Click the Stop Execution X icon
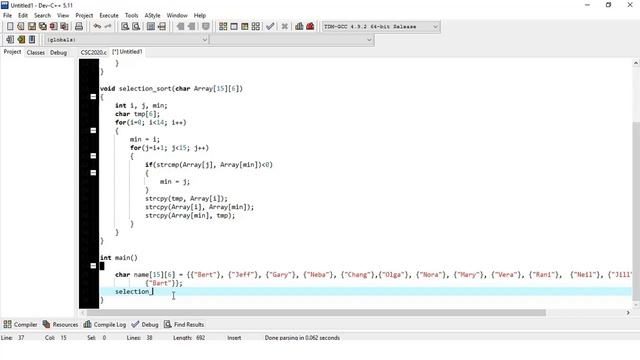The width and height of the screenshot is (640, 360). pyautogui.click(x=284, y=27)
